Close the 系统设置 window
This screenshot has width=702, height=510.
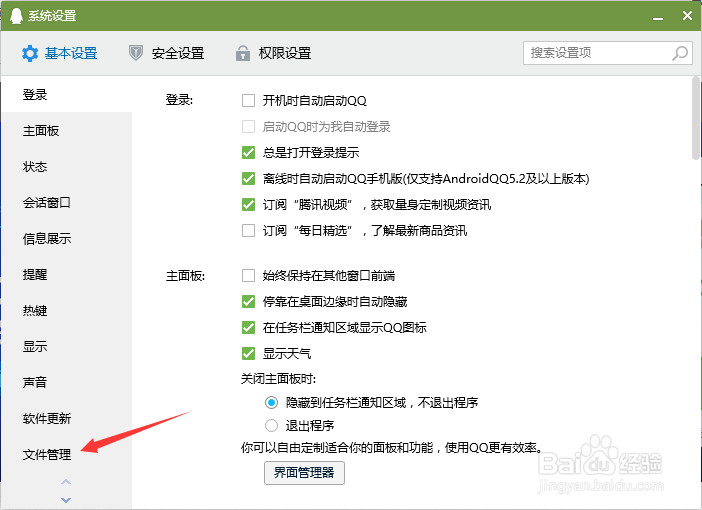[x=687, y=16]
